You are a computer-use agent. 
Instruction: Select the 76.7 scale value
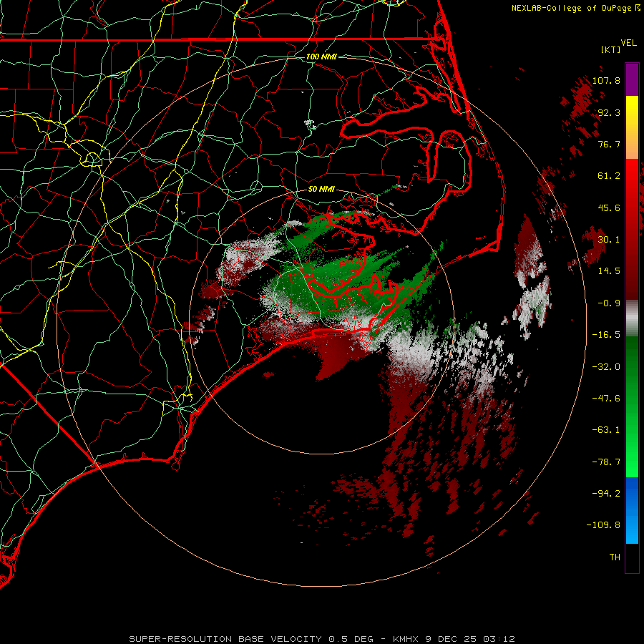tap(609, 144)
